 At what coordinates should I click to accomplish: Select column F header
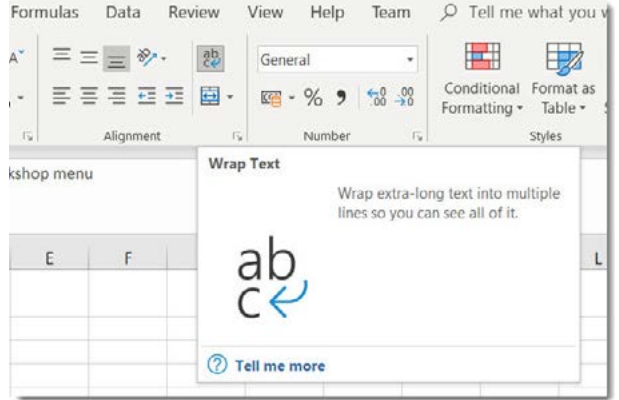[x=128, y=259]
